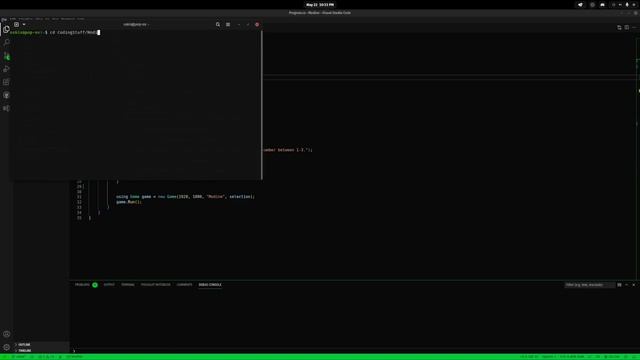640x360 pixels.
Task: Switch to the Terminal panel tab
Action: (x=128, y=284)
